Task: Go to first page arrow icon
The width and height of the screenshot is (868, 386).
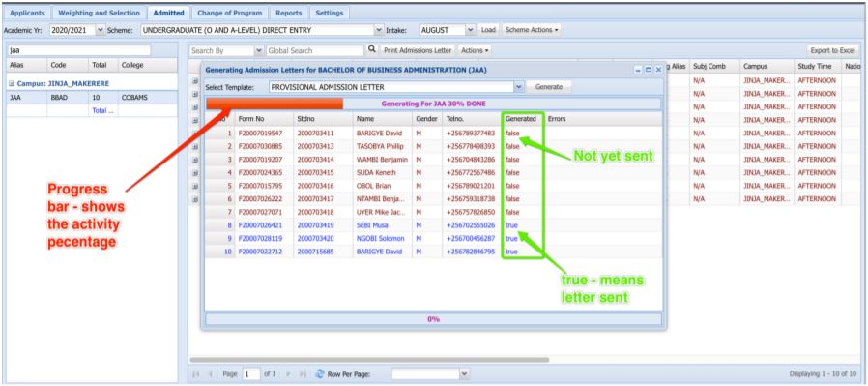Action: [195, 373]
